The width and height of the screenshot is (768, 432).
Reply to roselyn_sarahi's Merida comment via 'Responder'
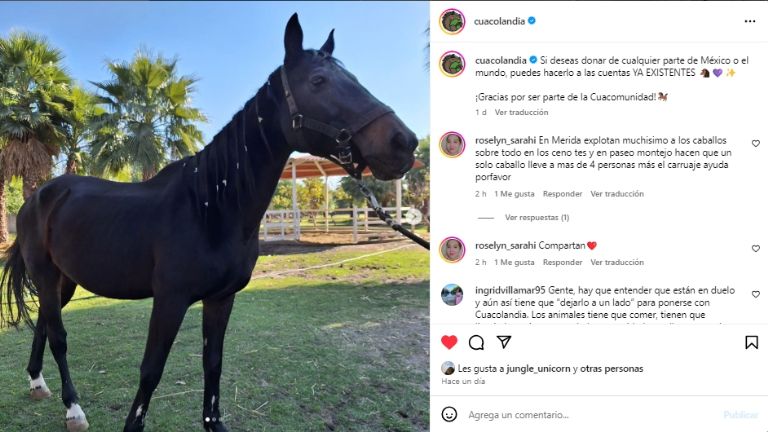(562, 194)
